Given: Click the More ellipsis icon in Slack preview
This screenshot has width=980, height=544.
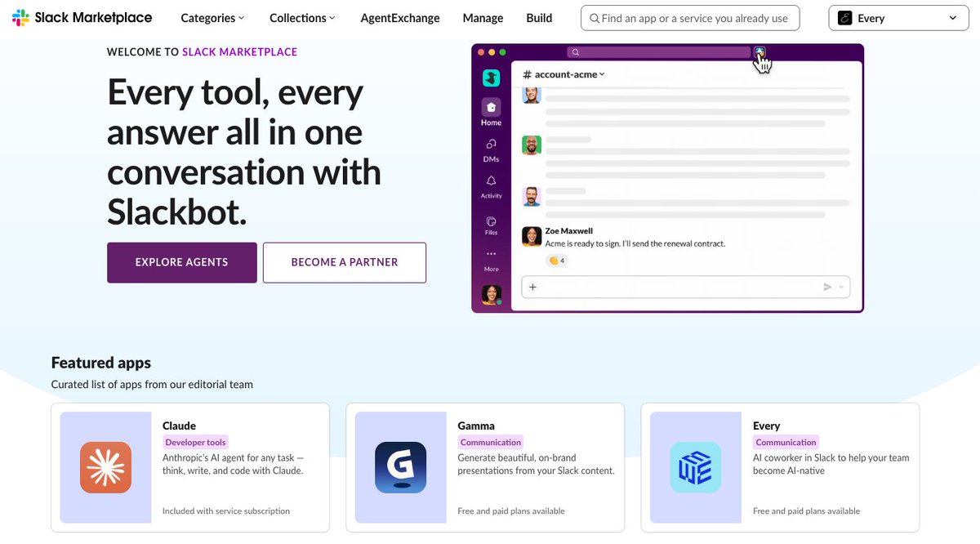Looking at the screenshot, I should pyautogui.click(x=491, y=254).
